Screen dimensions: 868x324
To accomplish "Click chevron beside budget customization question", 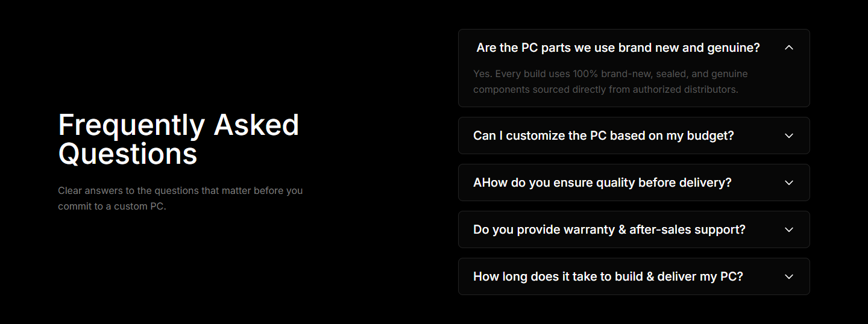I will point(789,136).
